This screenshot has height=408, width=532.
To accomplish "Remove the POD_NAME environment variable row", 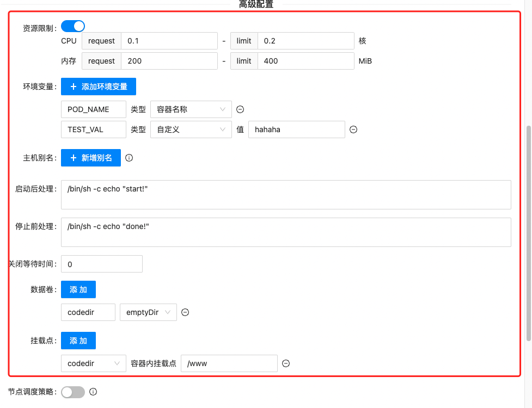I will pos(240,109).
